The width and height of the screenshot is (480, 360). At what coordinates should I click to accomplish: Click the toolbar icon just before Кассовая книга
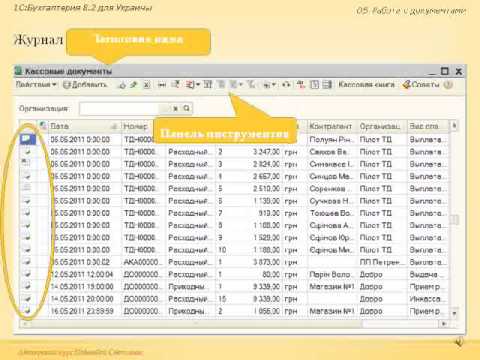pyautogui.click(x=328, y=85)
